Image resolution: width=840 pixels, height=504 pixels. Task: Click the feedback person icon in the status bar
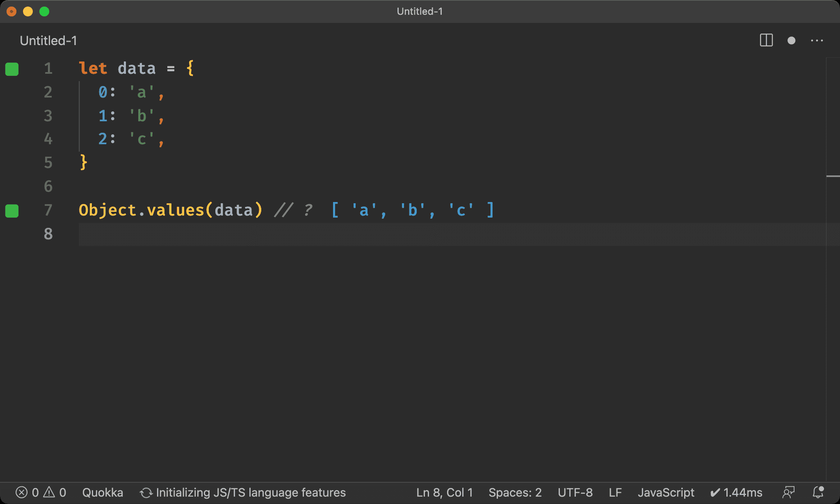[x=788, y=492]
